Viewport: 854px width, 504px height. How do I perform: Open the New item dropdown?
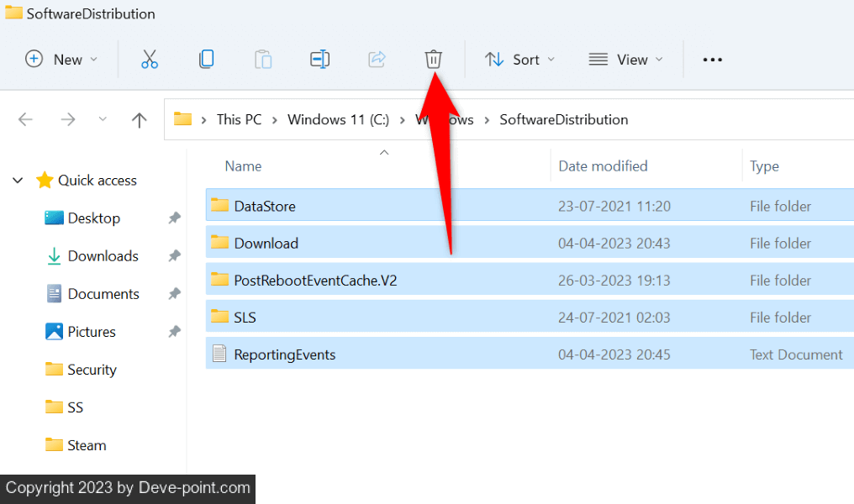[x=62, y=60]
